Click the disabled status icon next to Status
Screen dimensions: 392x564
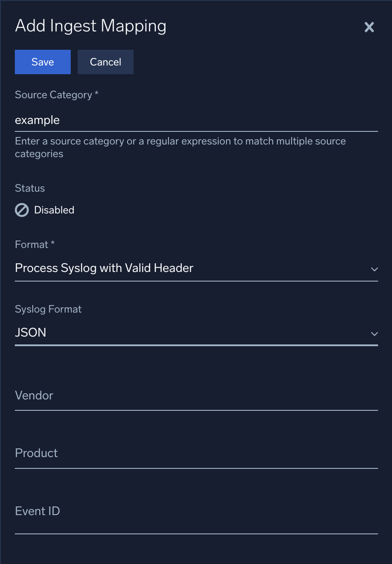[x=21, y=210]
